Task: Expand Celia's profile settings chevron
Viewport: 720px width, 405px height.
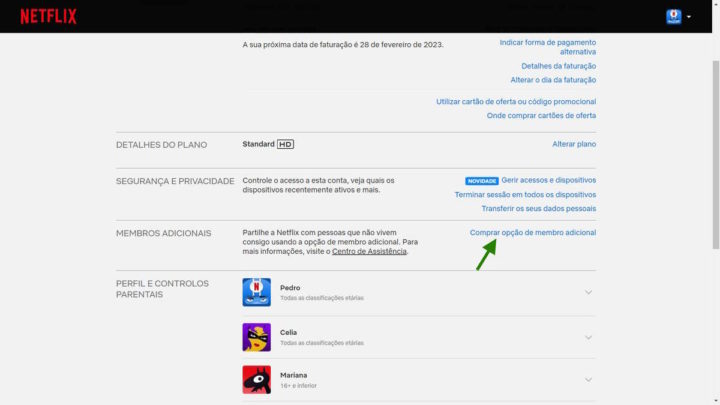Action: tap(588, 338)
